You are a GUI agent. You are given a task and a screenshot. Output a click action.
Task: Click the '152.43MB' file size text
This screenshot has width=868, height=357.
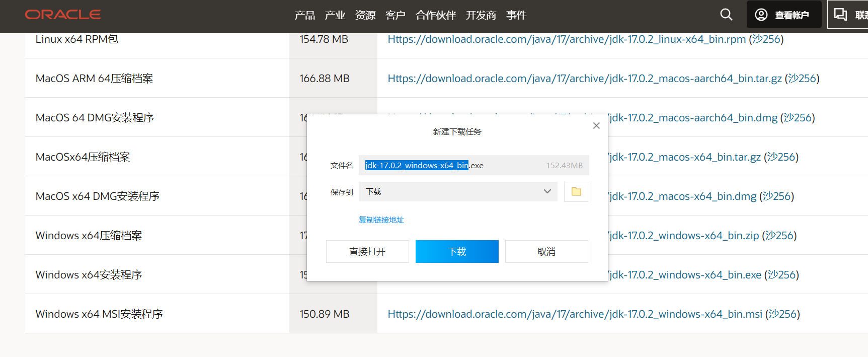(565, 165)
